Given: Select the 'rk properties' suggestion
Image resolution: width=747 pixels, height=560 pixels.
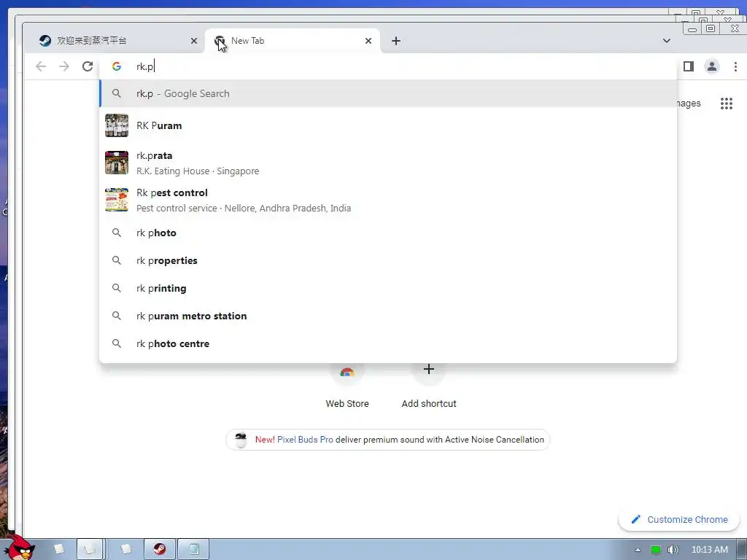Looking at the screenshot, I should (x=388, y=260).
